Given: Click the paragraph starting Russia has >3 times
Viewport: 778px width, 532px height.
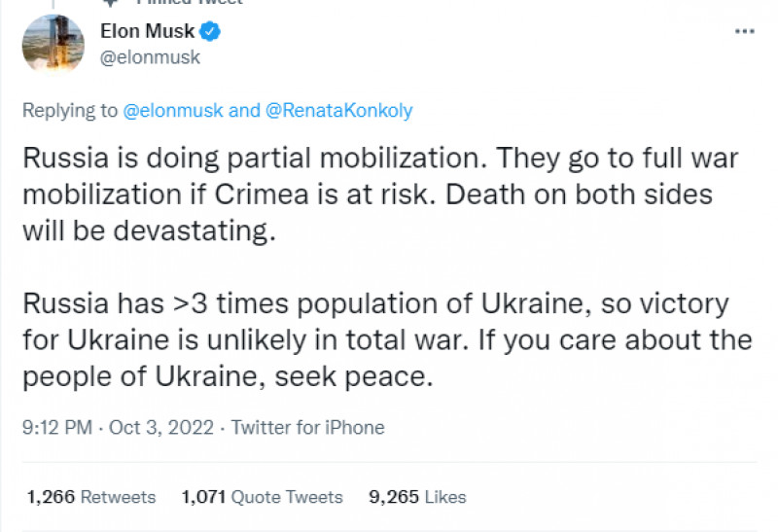Looking at the screenshot, I should tap(387, 340).
